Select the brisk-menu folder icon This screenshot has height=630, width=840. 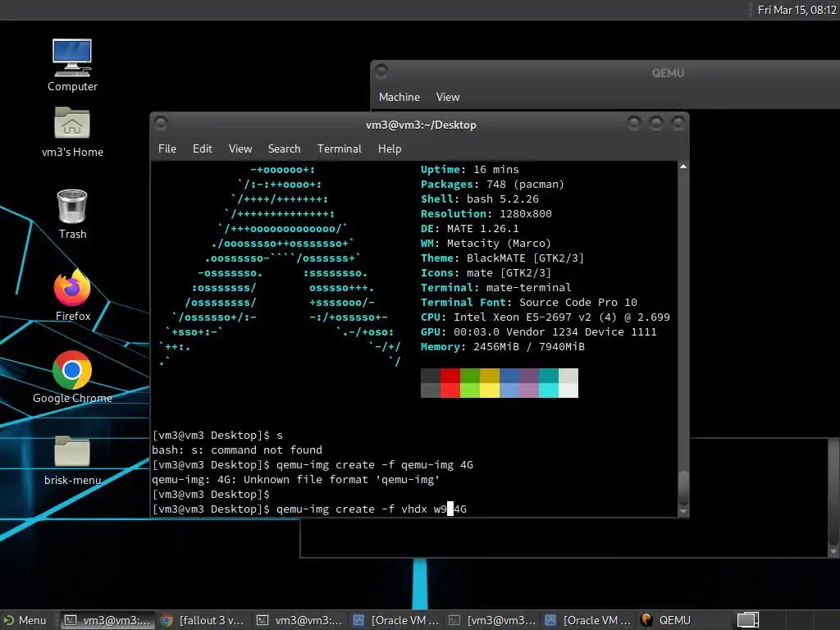coord(72,460)
